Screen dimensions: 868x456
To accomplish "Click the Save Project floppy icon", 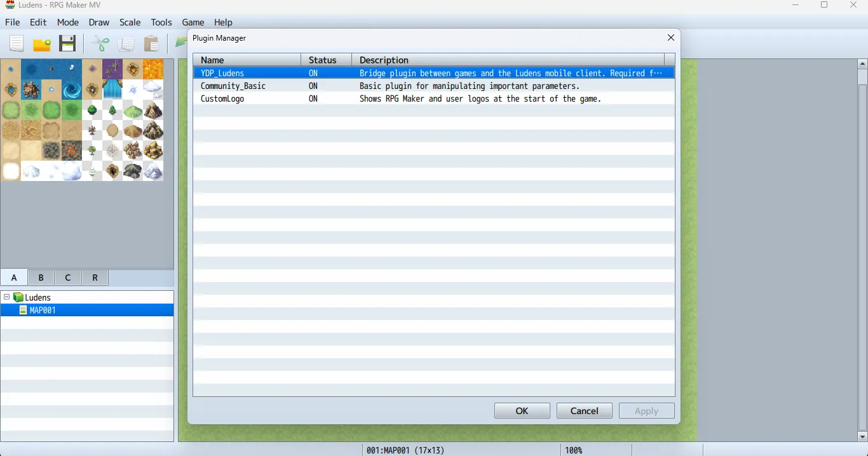I will tap(67, 44).
